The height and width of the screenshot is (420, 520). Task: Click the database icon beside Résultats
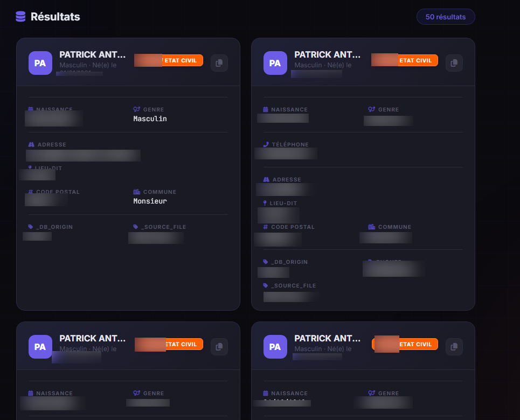pos(20,17)
